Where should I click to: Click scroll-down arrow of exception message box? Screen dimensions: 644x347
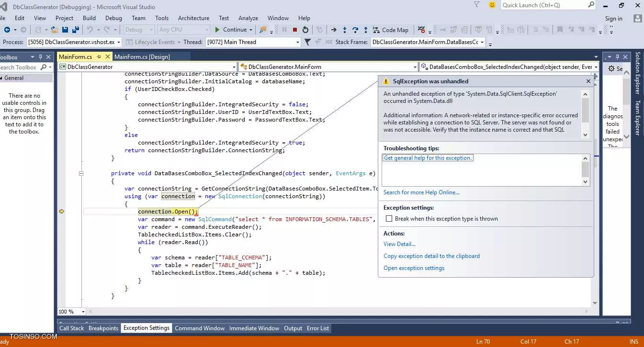click(x=585, y=135)
